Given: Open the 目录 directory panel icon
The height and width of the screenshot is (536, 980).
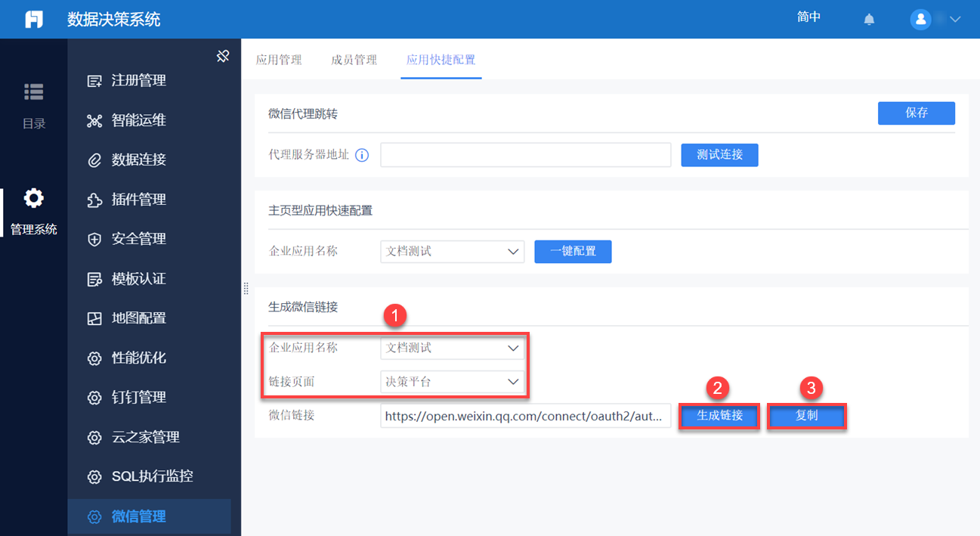Looking at the screenshot, I should (34, 91).
